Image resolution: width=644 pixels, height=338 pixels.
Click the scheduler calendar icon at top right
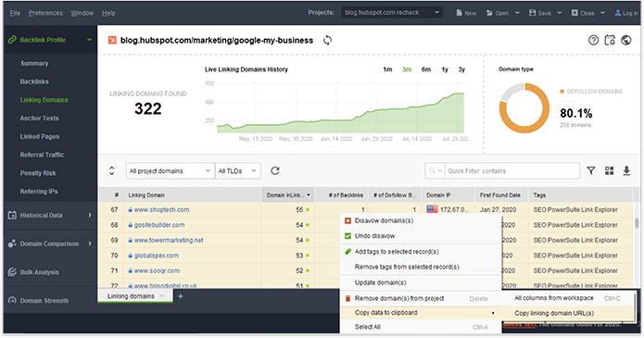coord(610,40)
